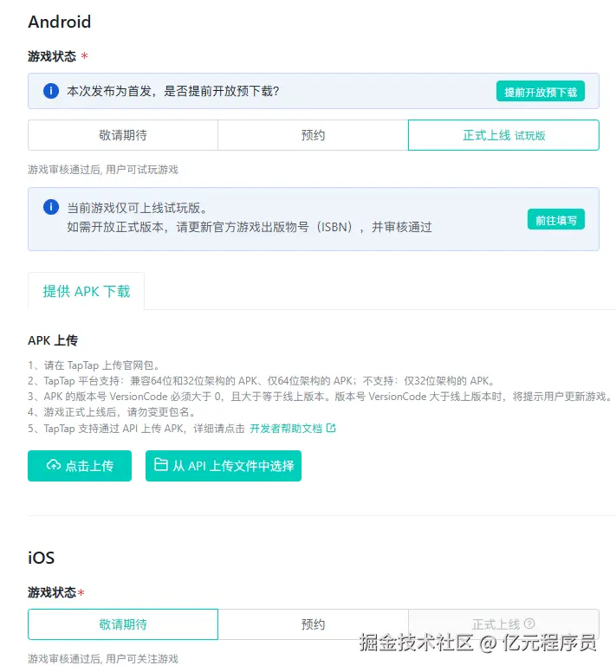The image size is (616, 672).
Task: Click the cloud upload icon on 点击上传
Action: tap(54, 465)
